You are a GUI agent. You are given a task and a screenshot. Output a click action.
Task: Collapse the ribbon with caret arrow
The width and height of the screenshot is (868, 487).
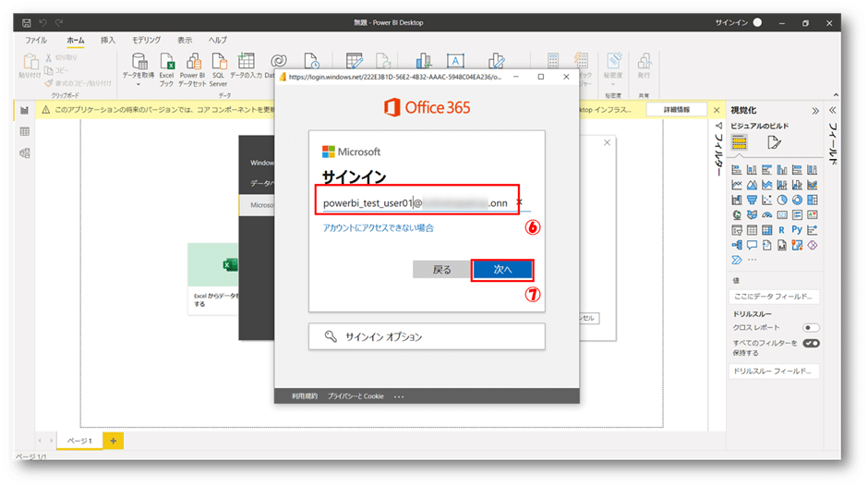click(x=836, y=95)
